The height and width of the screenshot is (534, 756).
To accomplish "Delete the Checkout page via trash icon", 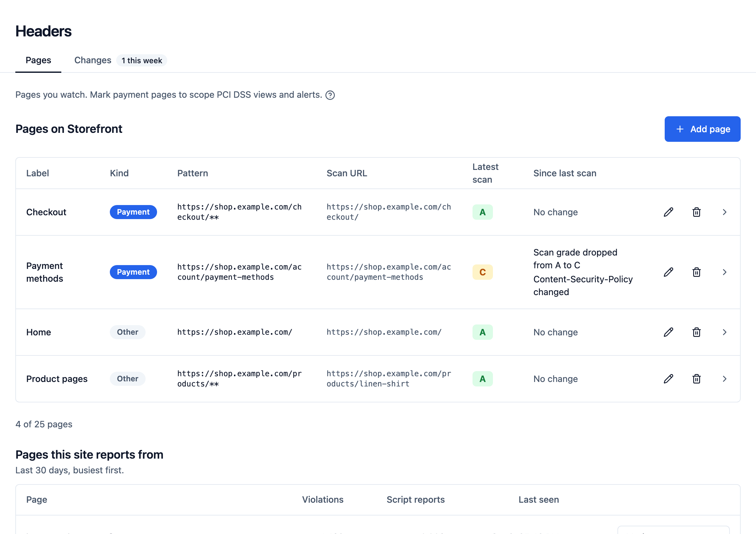I will pyautogui.click(x=696, y=212).
